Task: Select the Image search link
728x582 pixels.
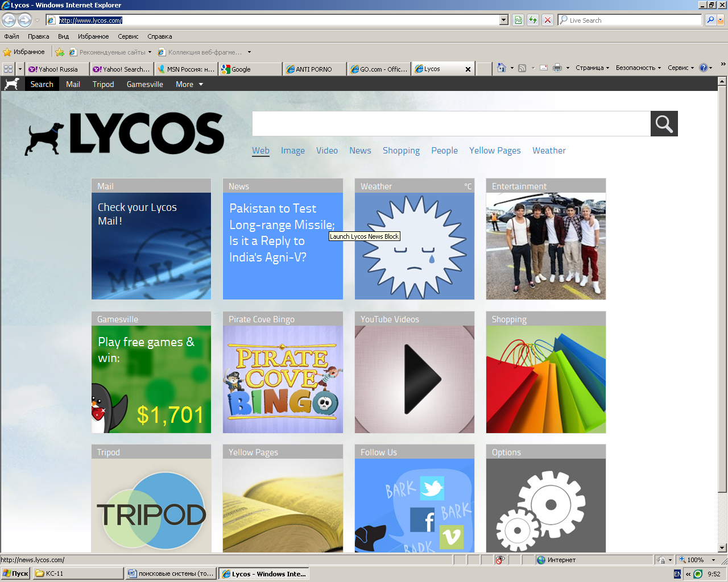Action: (292, 151)
